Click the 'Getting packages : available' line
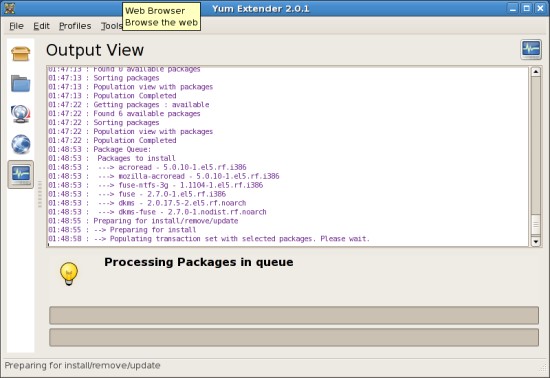550x378 pixels. pos(129,104)
